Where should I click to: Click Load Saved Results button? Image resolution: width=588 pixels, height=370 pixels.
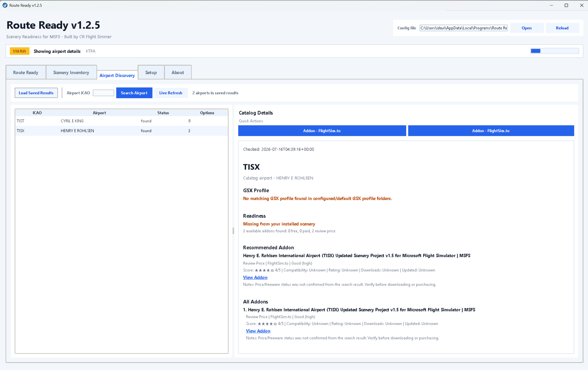point(36,93)
